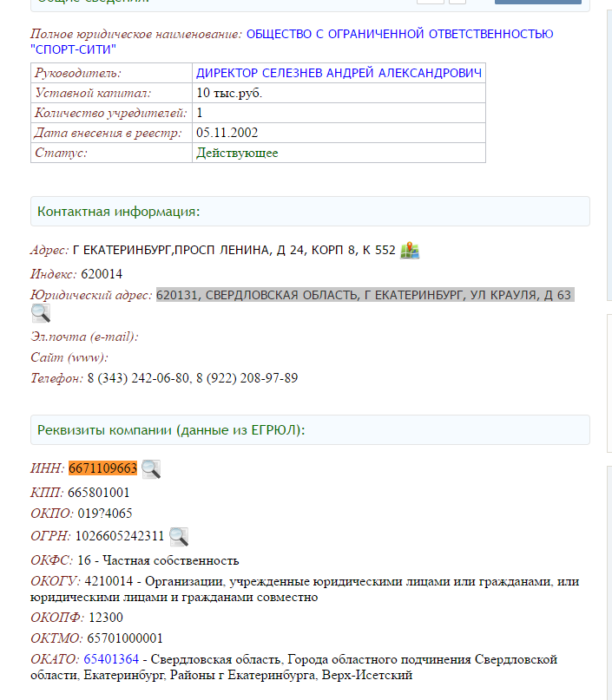Click the magnifier under the legal address
Viewport: 612px width, 700px height.
coord(41,313)
